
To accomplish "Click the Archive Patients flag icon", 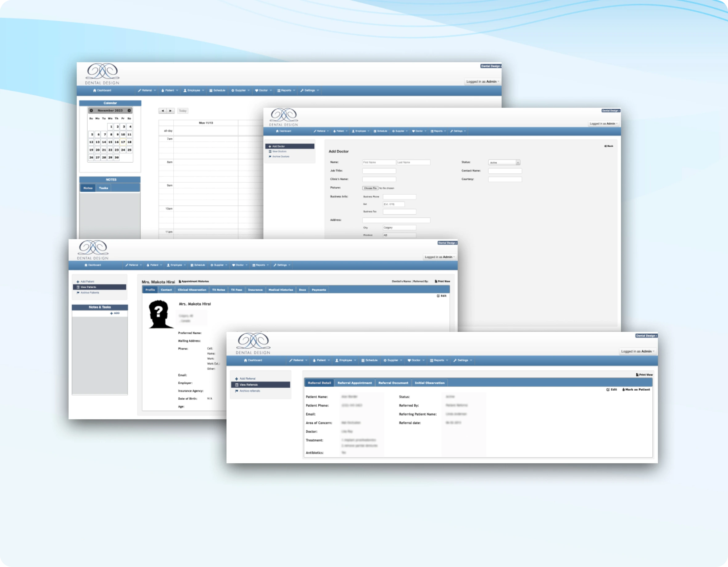I will tap(78, 293).
